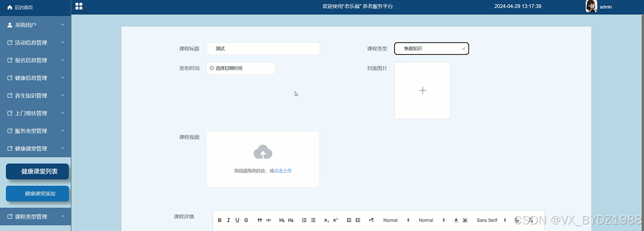The height and width of the screenshot is (231, 644).
Task: Increase indent in editor
Action: [358, 220]
